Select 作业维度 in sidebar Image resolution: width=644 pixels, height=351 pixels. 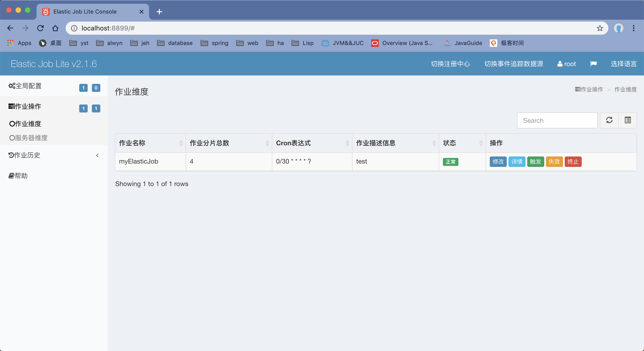25,124
